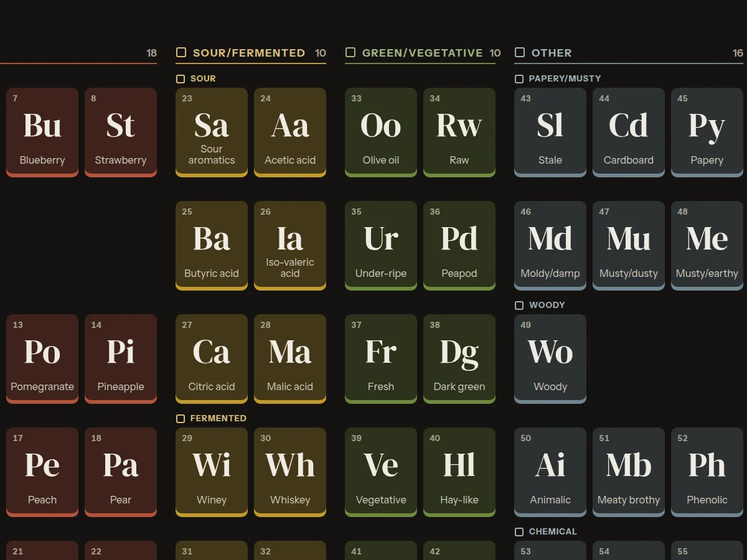Check the Sour/Fermented category checkbox

click(x=181, y=53)
